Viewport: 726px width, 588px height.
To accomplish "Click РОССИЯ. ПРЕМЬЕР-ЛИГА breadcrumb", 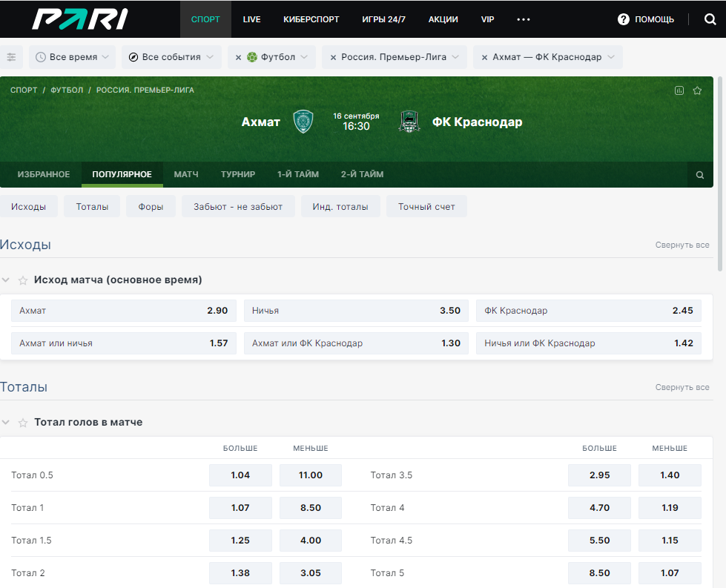I will (145, 90).
